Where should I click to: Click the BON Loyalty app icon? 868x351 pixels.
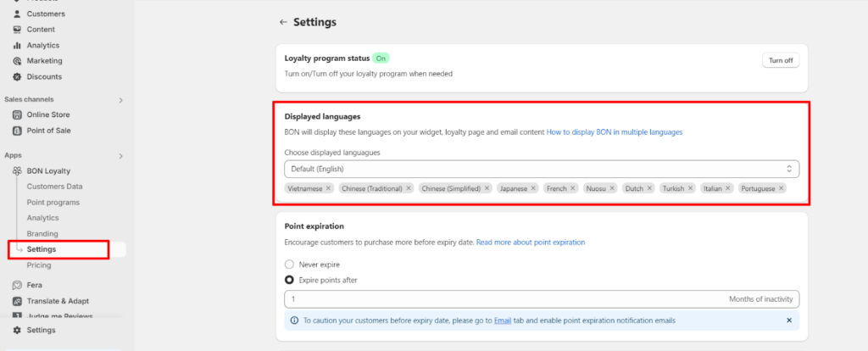click(x=17, y=171)
